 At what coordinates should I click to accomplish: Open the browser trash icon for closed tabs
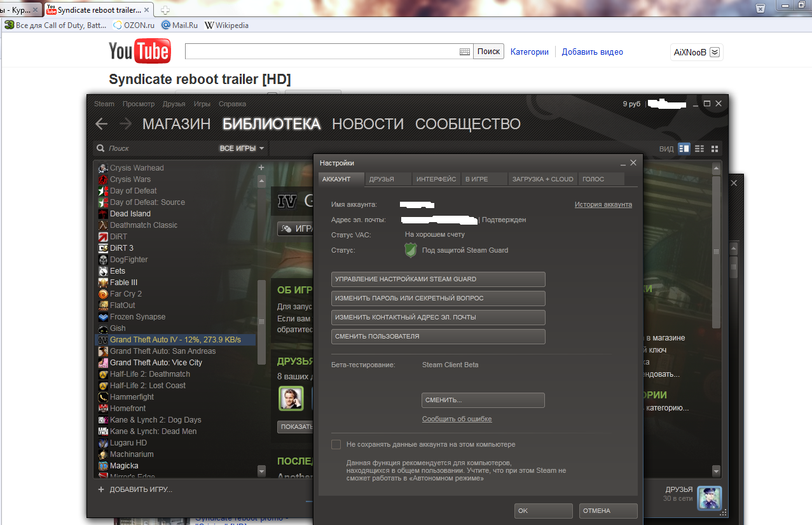coord(760,8)
